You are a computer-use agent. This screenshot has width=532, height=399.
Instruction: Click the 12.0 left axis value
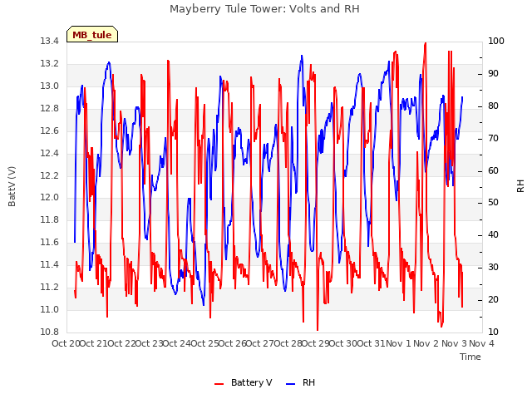[50, 198]
